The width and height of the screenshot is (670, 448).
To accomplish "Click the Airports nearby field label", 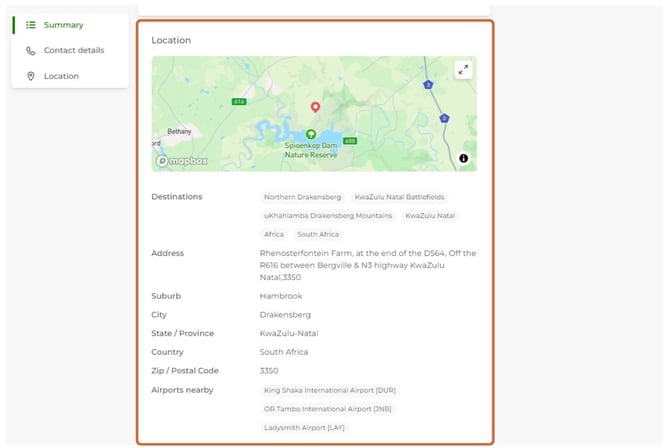I will point(182,390).
